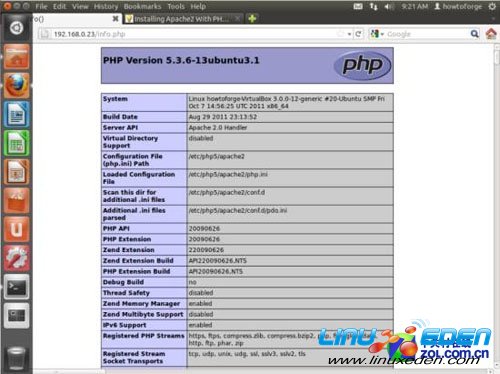The height and width of the screenshot is (374, 500).
Task: Click the reload page button
Action: (x=358, y=34)
